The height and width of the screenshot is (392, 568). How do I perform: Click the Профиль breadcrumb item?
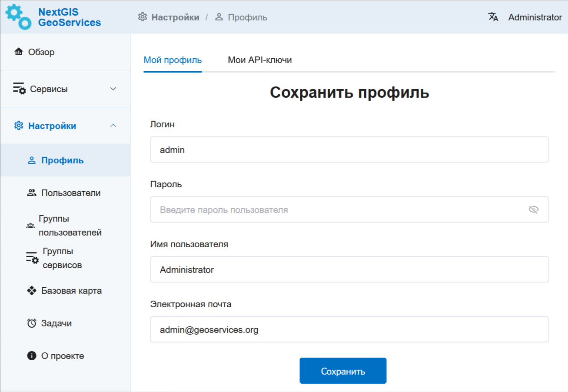pos(248,17)
